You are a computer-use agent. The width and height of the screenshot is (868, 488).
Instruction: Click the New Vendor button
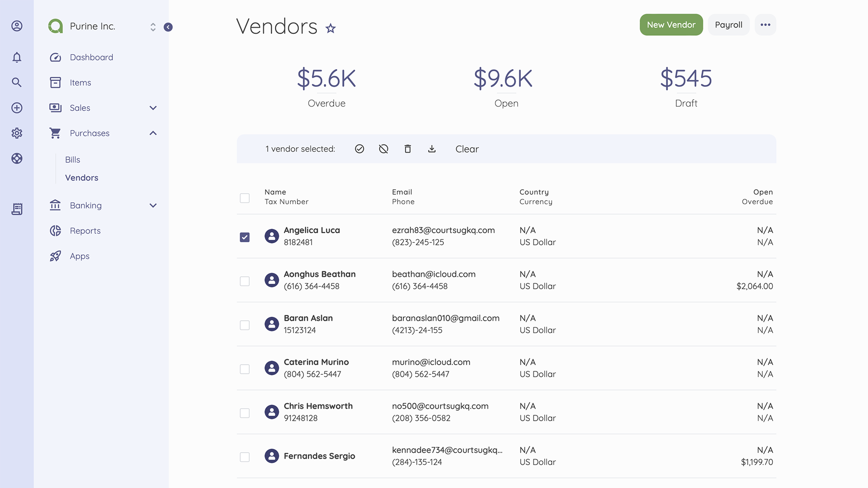(671, 25)
